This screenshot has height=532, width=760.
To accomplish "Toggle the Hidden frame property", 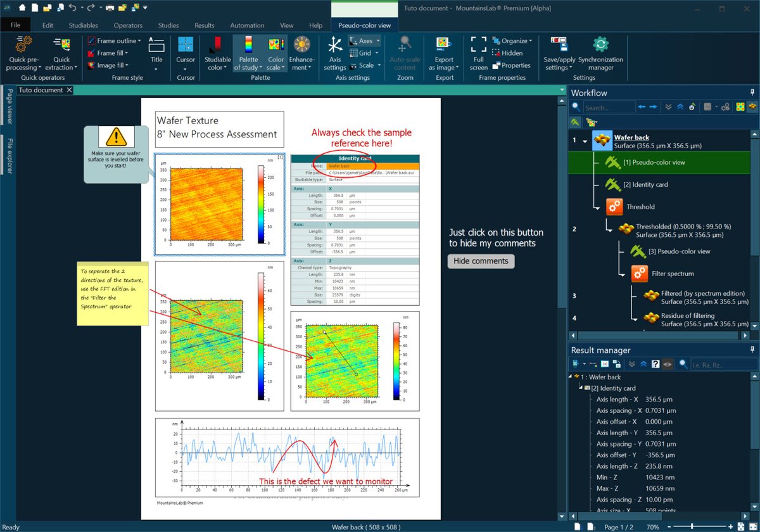I will (x=510, y=53).
